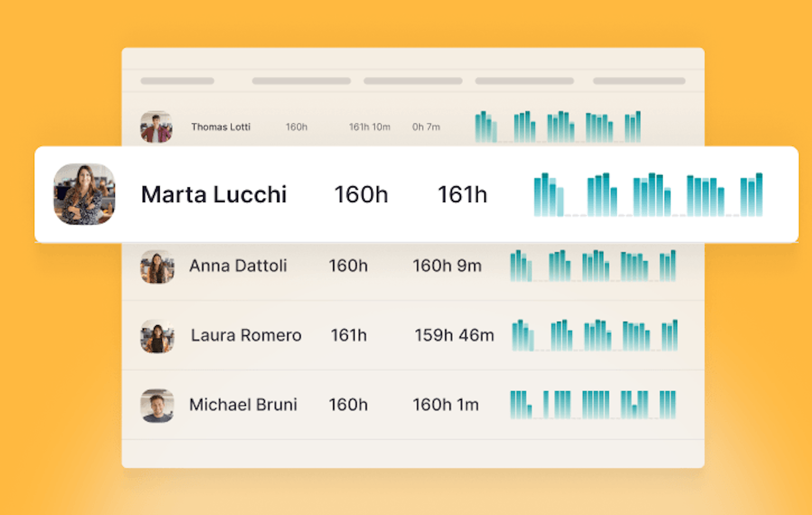Select Laura Romero's name

click(x=246, y=335)
